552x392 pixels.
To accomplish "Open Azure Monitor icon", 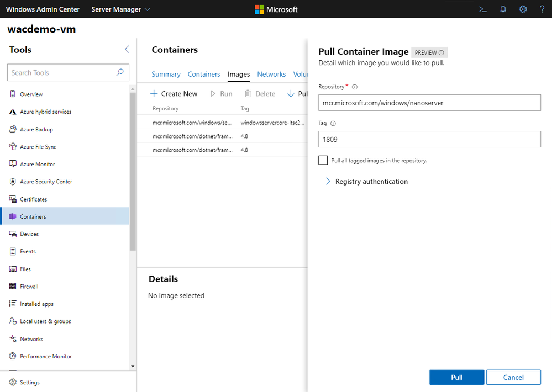I will click(13, 163).
